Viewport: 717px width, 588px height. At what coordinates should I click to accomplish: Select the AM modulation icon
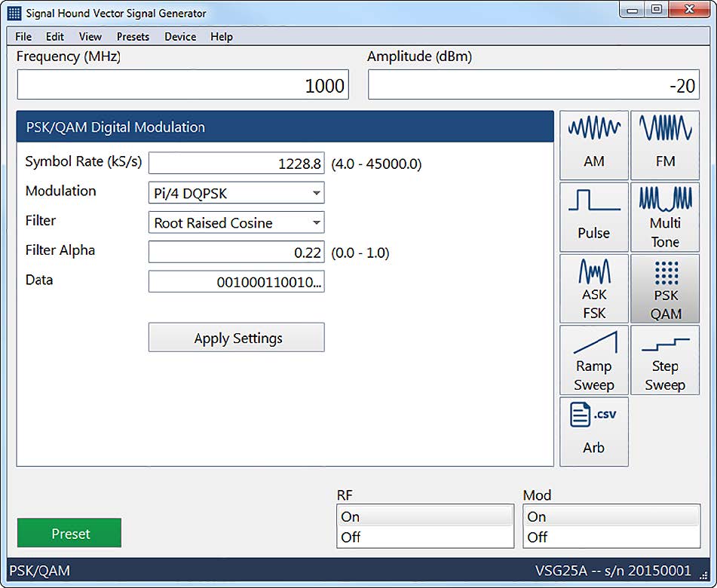point(593,145)
